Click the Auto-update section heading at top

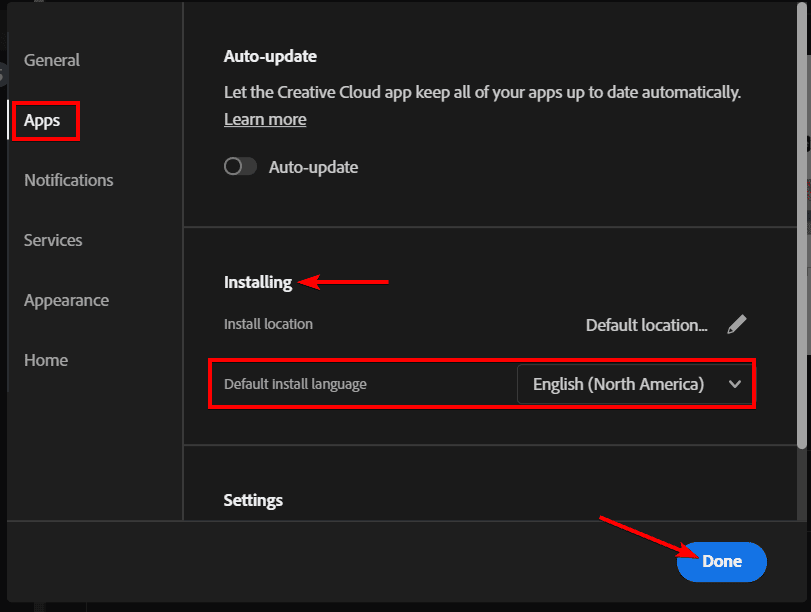point(270,56)
